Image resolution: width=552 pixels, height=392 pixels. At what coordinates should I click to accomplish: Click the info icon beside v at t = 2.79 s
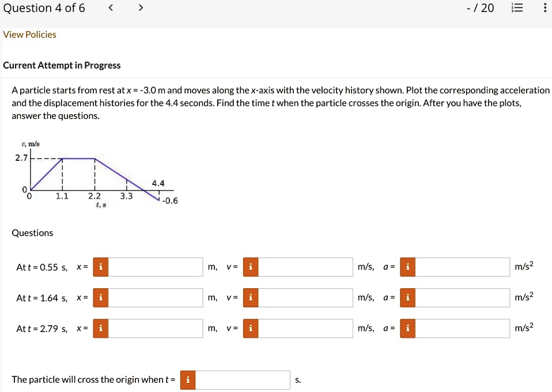[249, 328]
